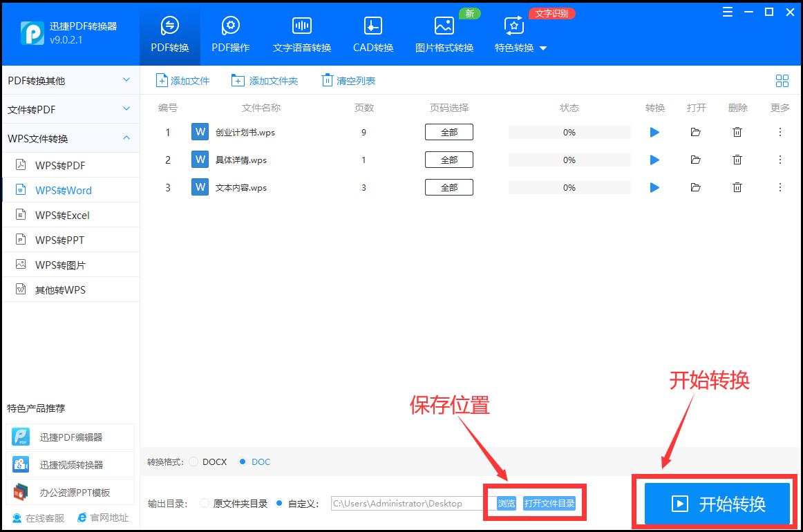Collapse the WPS文件转换 section
Screen dimensions: 803x532
pos(69,137)
